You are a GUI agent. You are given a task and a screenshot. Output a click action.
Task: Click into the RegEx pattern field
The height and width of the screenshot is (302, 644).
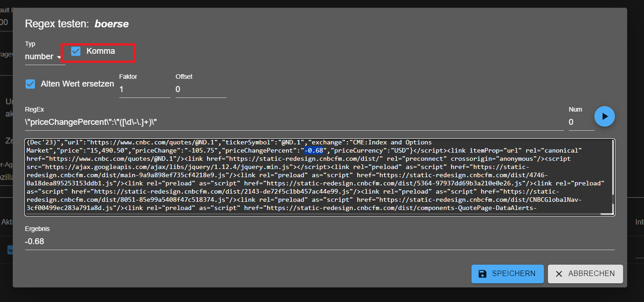294,122
